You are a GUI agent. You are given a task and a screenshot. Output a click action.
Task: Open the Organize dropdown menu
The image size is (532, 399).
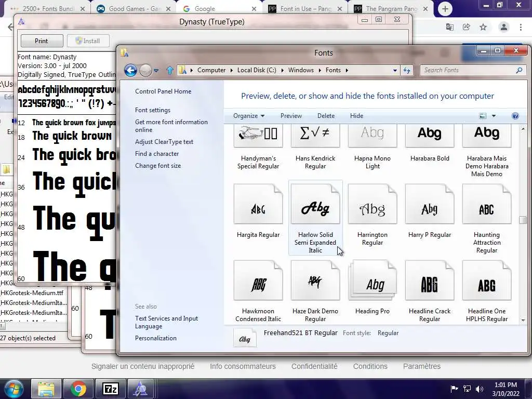(249, 116)
